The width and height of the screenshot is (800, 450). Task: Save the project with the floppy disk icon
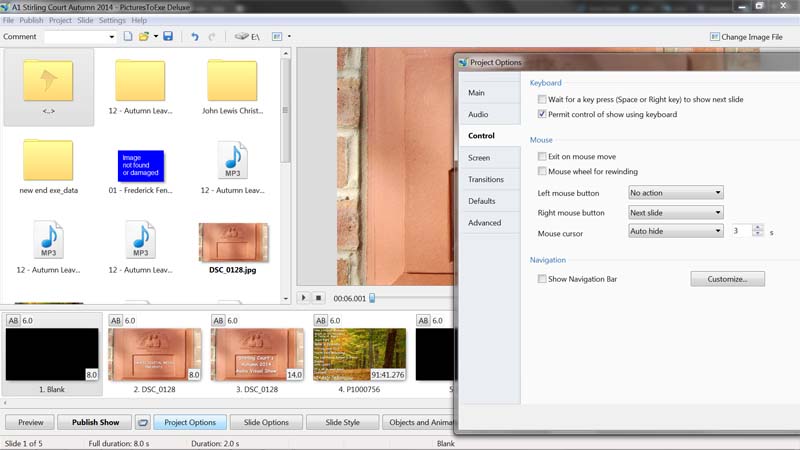pos(168,37)
